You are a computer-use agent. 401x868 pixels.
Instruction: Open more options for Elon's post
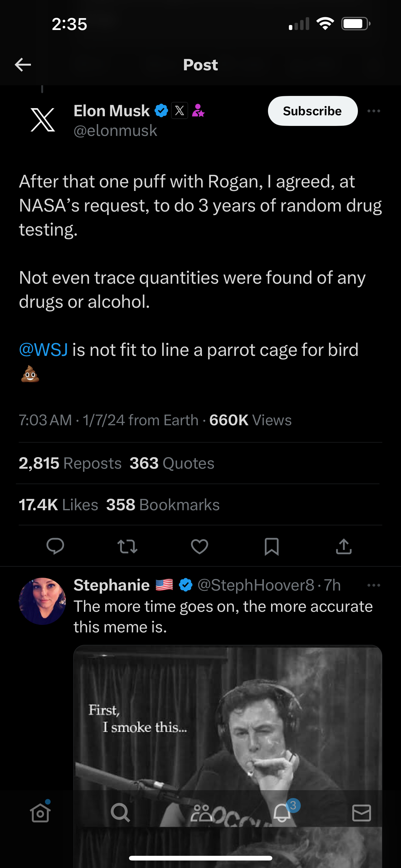coord(374,111)
